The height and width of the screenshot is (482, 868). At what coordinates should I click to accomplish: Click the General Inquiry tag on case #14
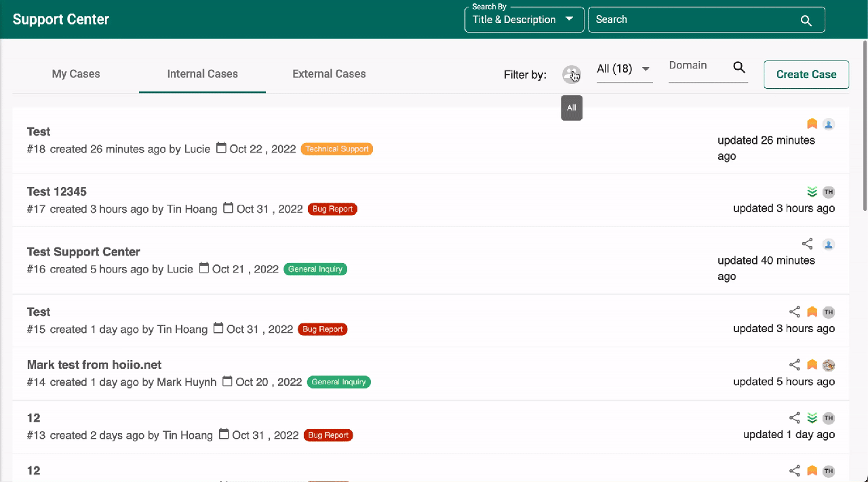339,382
